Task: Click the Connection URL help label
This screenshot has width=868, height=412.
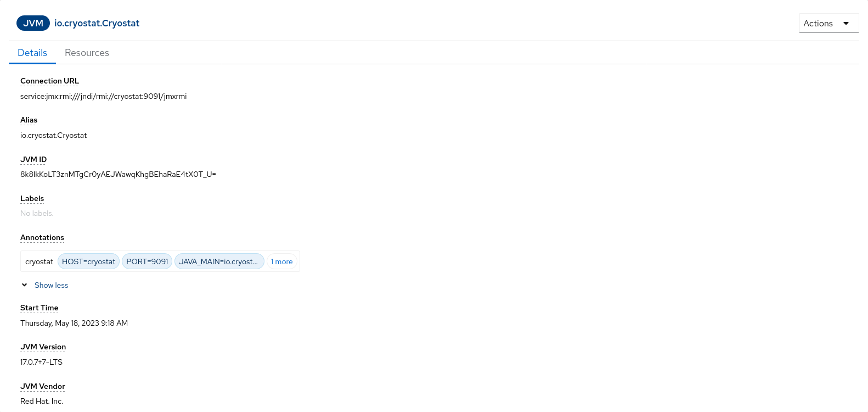Action: click(49, 81)
